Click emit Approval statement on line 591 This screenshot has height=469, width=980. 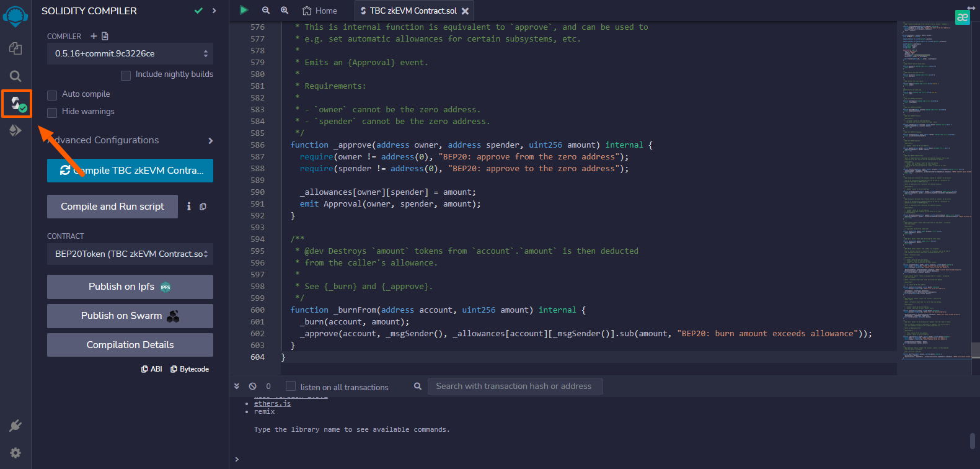[390, 203]
